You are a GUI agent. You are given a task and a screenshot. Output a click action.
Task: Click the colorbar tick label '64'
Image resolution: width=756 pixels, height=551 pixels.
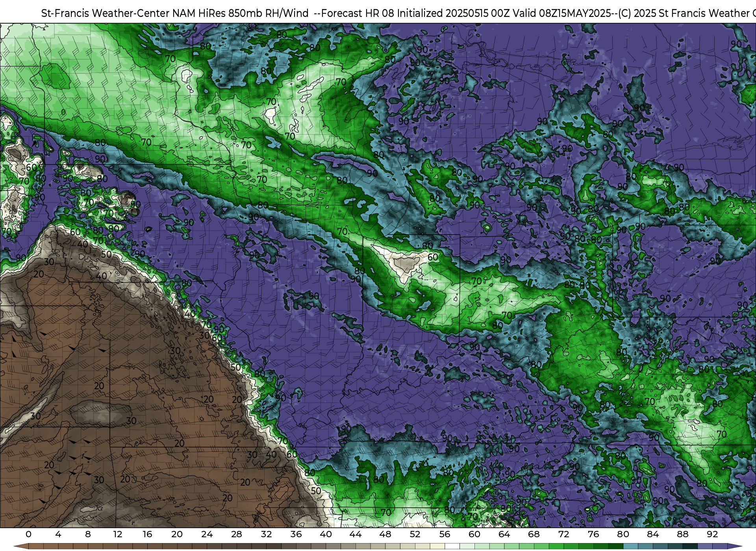click(504, 534)
